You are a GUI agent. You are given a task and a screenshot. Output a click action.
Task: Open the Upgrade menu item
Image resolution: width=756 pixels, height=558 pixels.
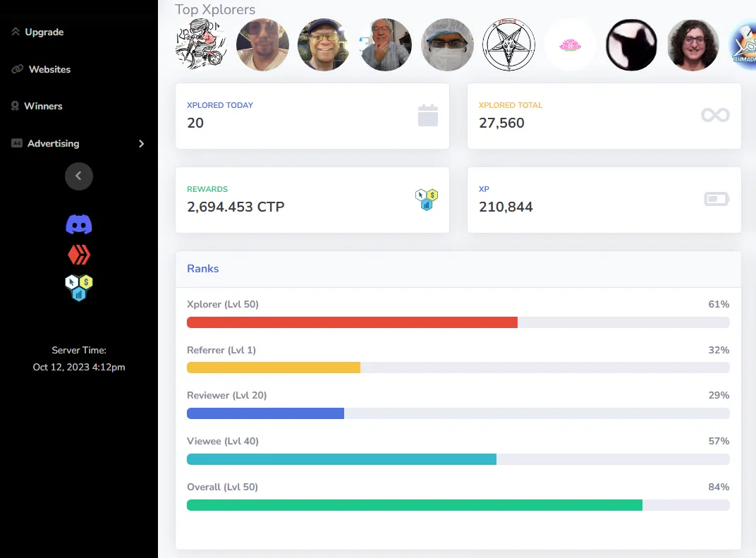tap(44, 32)
